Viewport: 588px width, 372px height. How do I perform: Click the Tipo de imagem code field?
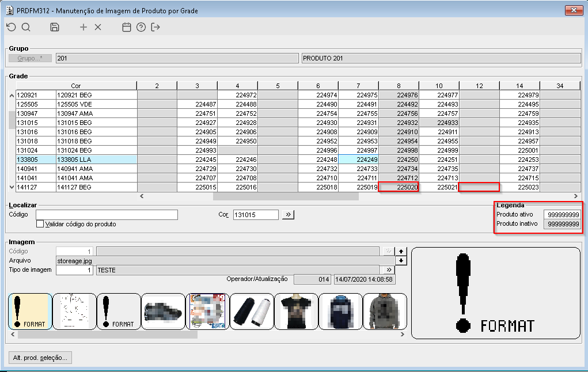(x=74, y=270)
